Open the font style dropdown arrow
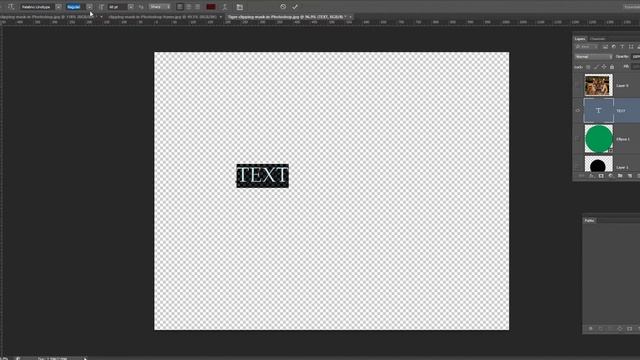 point(89,7)
